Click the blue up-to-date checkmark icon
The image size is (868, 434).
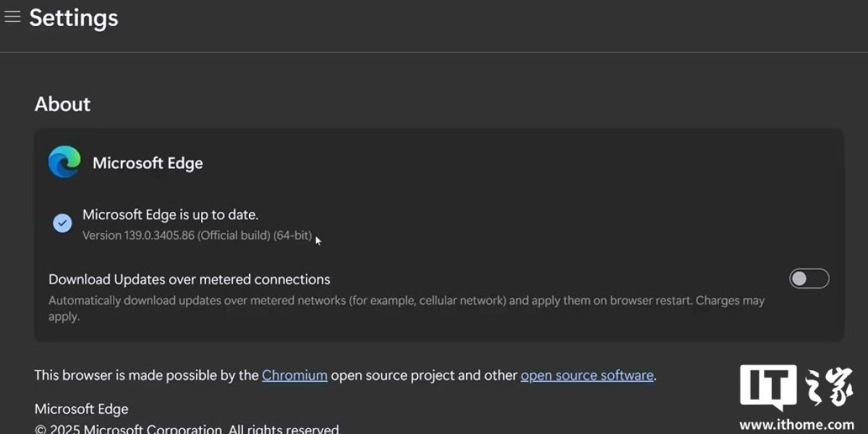point(62,223)
